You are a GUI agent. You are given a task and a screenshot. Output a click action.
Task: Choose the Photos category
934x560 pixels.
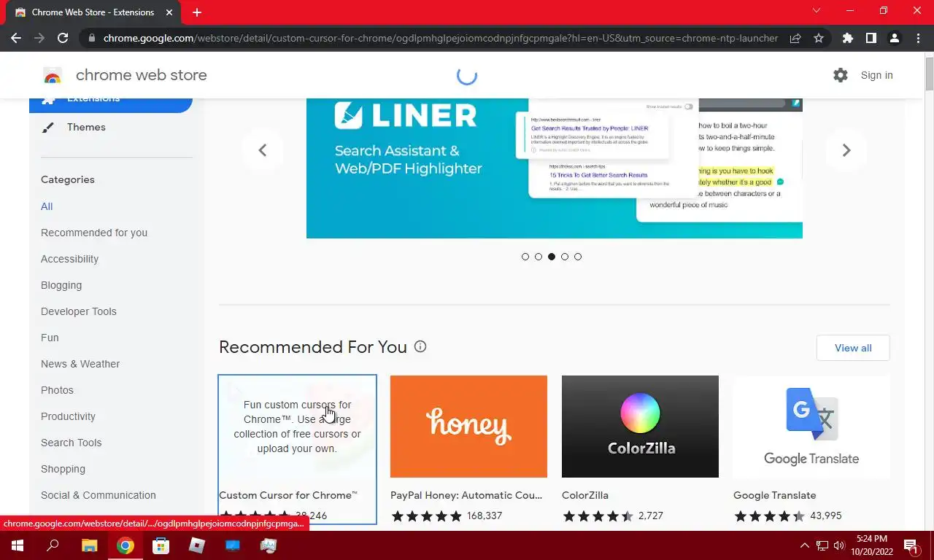[57, 390]
